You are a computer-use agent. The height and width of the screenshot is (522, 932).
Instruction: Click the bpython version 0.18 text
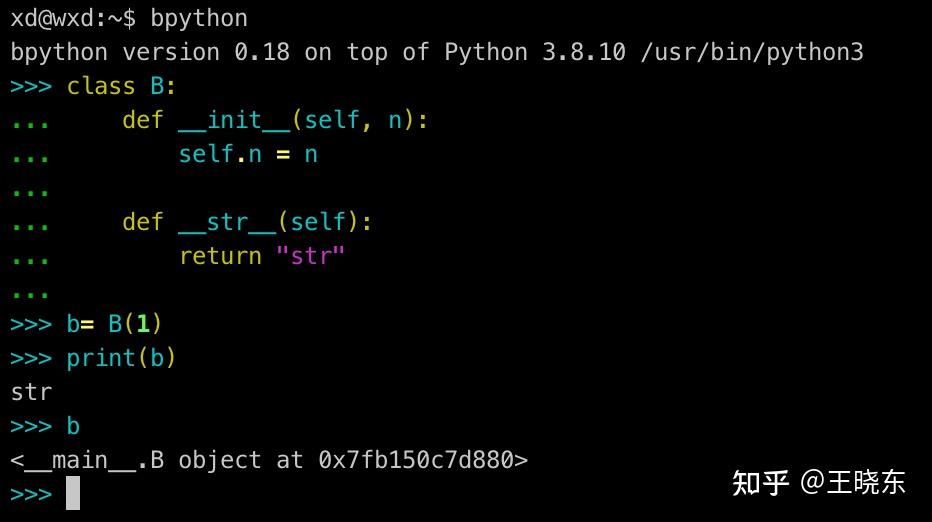(x=150, y=52)
